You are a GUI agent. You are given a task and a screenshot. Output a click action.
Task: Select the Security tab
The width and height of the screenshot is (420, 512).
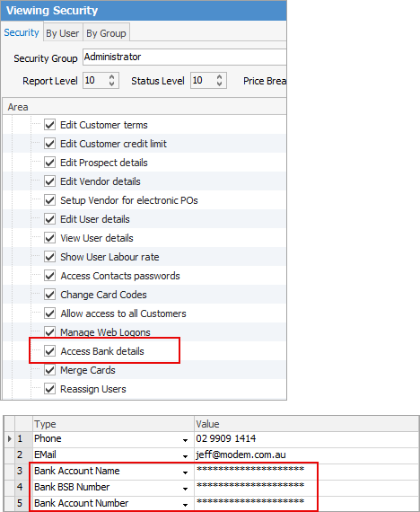22,32
